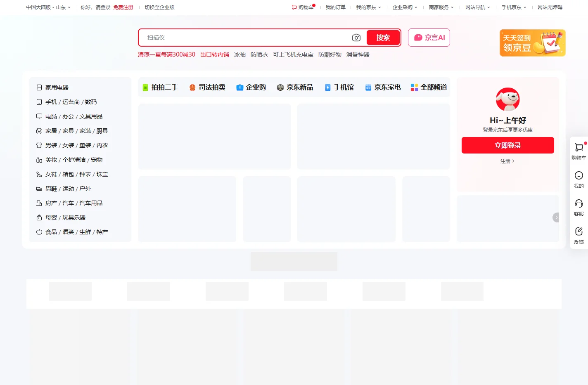Click the high-heel icon beside 女鞋
588x385 pixels.
tap(39, 174)
